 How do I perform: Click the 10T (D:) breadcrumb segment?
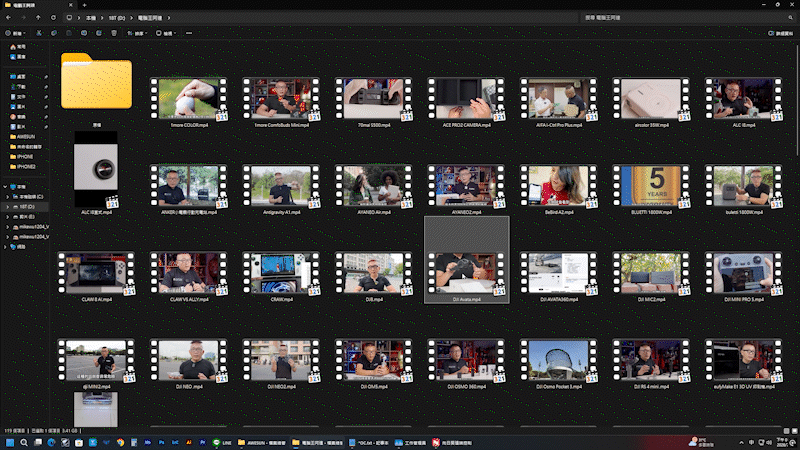coord(116,18)
